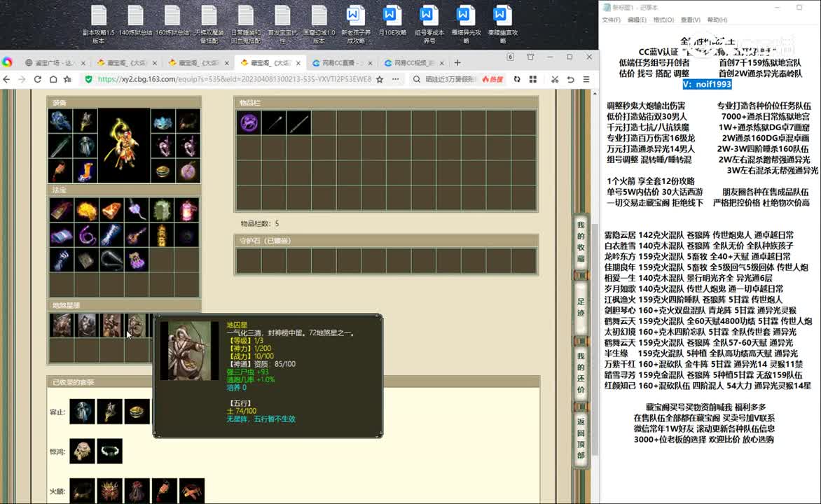This screenshot has width=821, height=504.
Task: Switch to the 网易CC直播 tab
Action: click(x=343, y=63)
